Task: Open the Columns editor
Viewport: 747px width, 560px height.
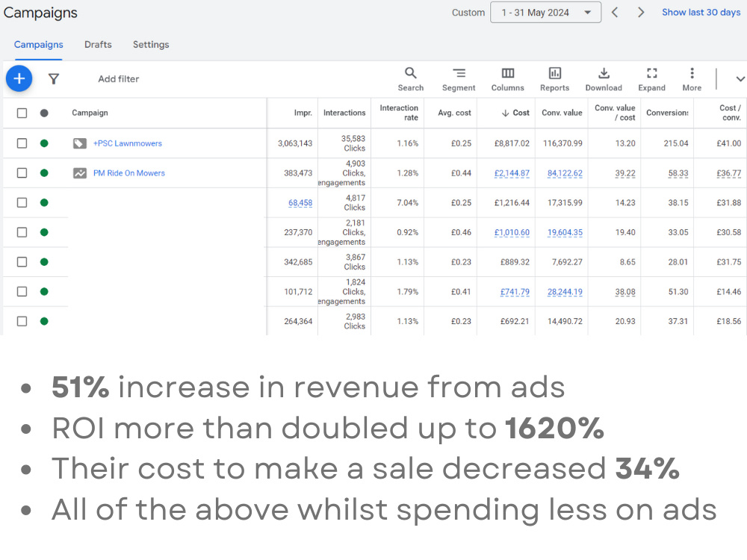Action: coord(508,79)
